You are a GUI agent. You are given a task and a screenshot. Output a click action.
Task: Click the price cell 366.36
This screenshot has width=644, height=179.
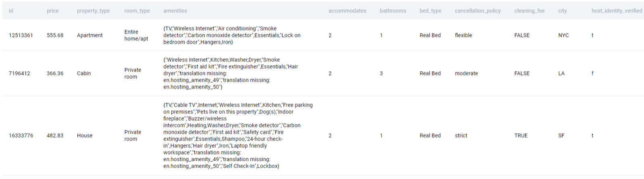coord(55,73)
